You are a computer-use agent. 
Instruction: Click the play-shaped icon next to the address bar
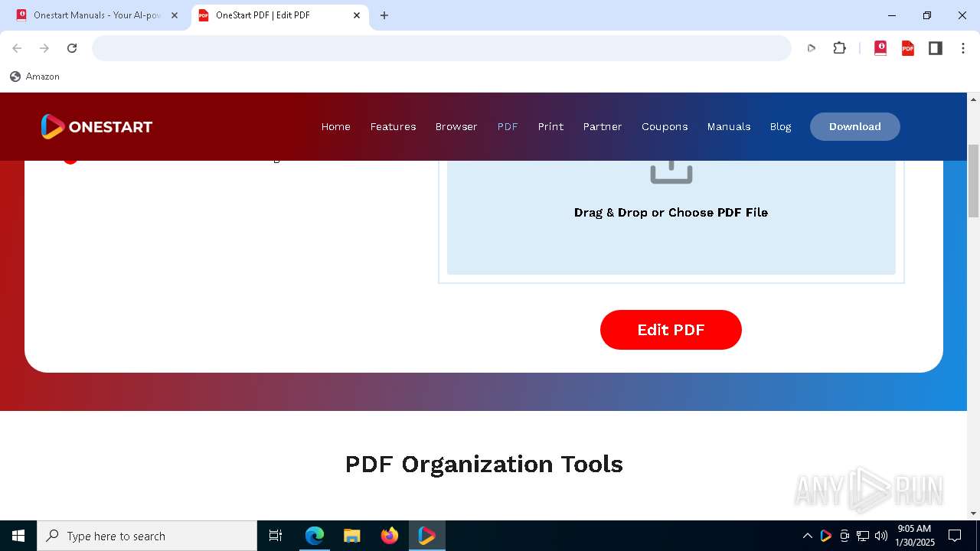pyautogui.click(x=812, y=48)
